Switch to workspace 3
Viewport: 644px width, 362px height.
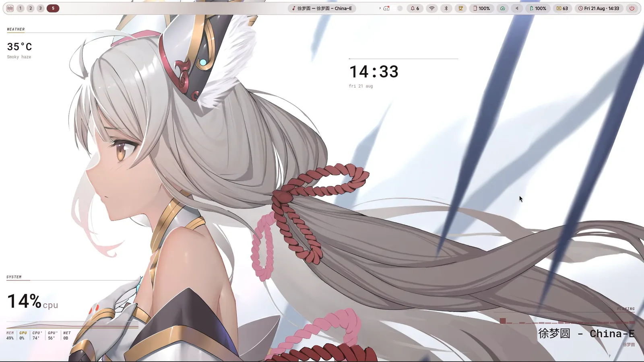click(41, 8)
